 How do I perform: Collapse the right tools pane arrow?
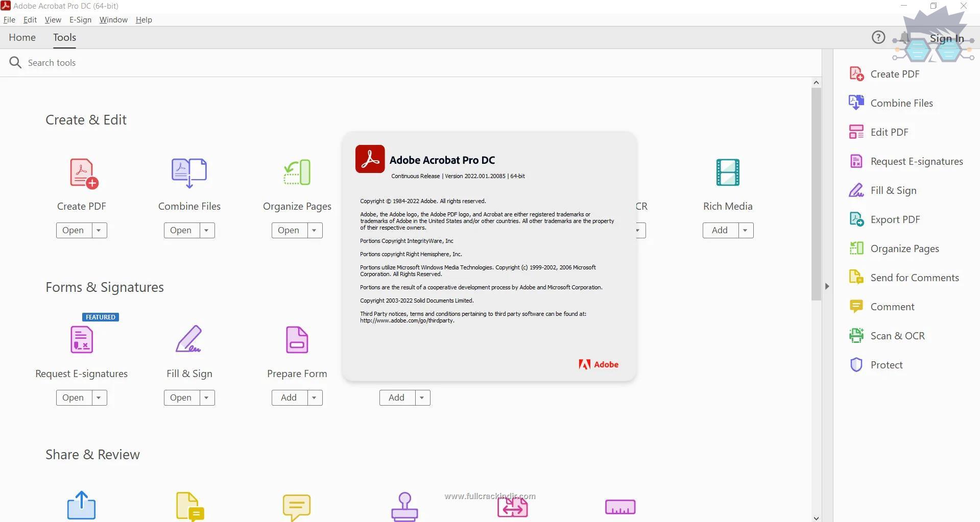pyautogui.click(x=827, y=286)
